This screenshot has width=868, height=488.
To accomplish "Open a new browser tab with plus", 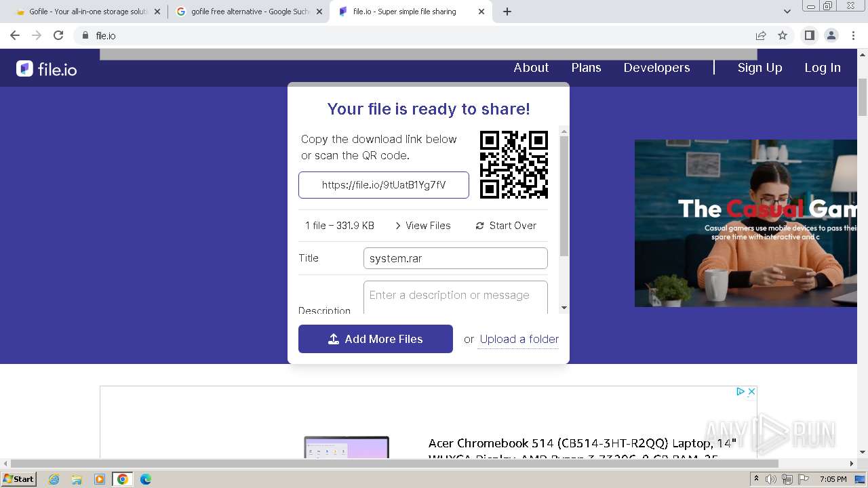I will click(x=507, y=12).
